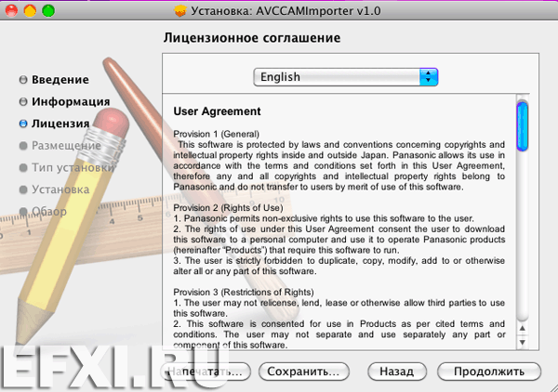This screenshot has width=558, height=392.
Task: Select the Информация step in sidebar
Action: coord(71,101)
